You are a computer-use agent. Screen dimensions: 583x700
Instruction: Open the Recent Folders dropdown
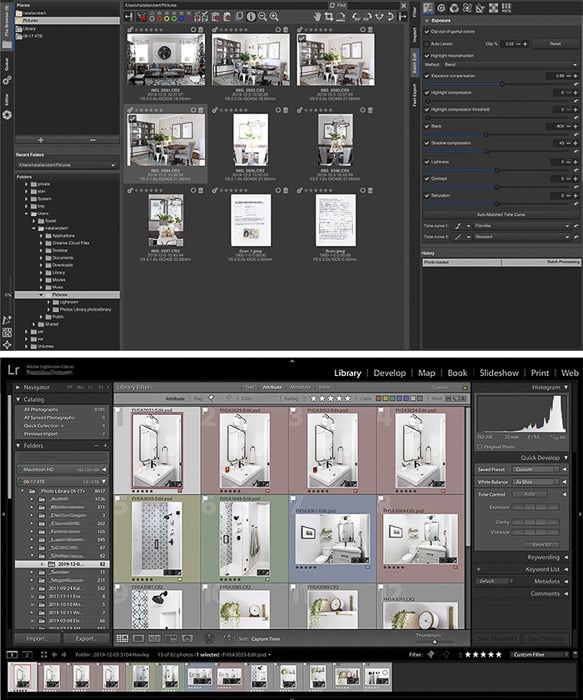67,165
